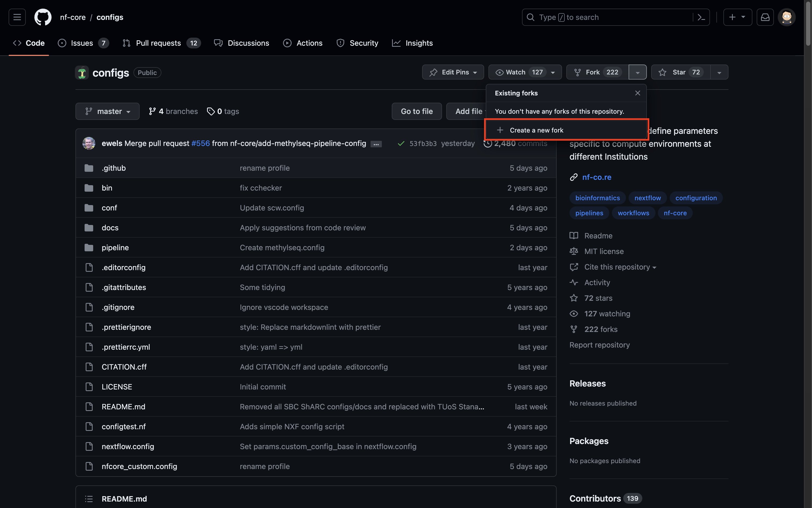The image size is (812, 508).
Task: Switch to the Pull requests tab
Action: (x=162, y=43)
